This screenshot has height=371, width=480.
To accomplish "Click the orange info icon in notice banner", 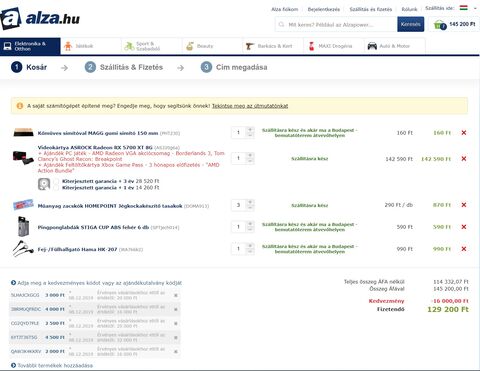I will (x=20, y=106).
